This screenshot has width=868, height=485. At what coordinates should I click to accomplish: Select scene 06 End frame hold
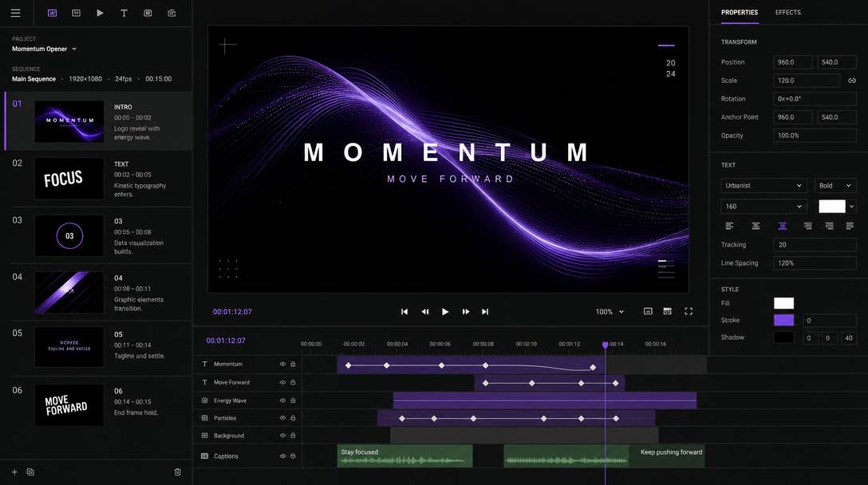click(99, 404)
